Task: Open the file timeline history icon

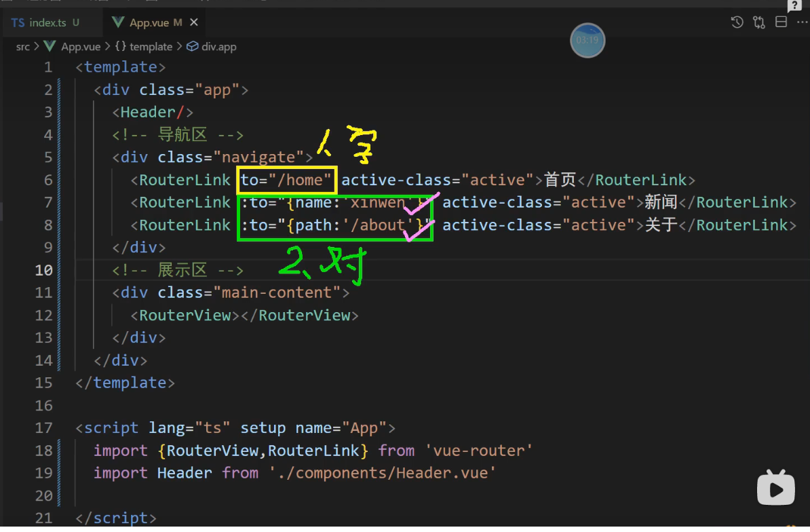Action: [737, 22]
